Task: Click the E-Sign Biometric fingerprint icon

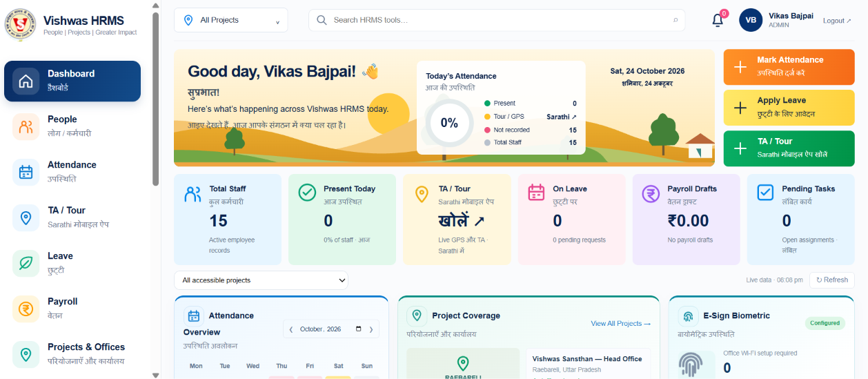Action: (x=689, y=317)
